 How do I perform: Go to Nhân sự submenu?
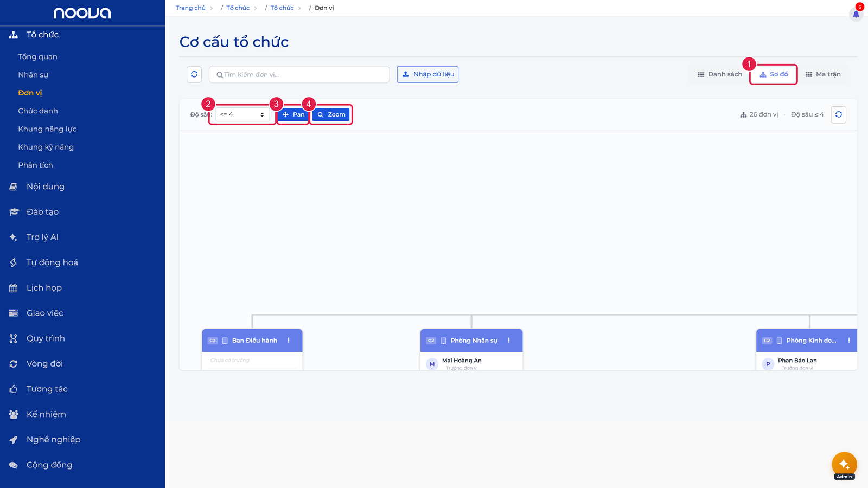(x=33, y=75)
